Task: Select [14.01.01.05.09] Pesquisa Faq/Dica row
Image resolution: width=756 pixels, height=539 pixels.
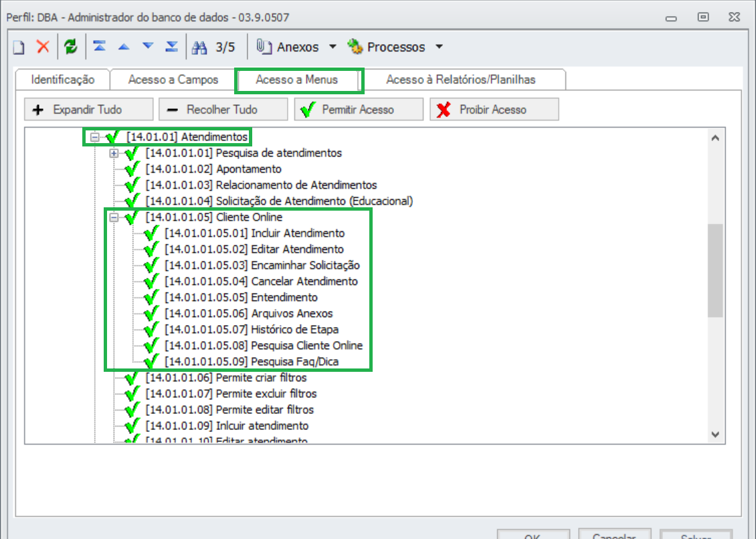Action: (252, 362)
